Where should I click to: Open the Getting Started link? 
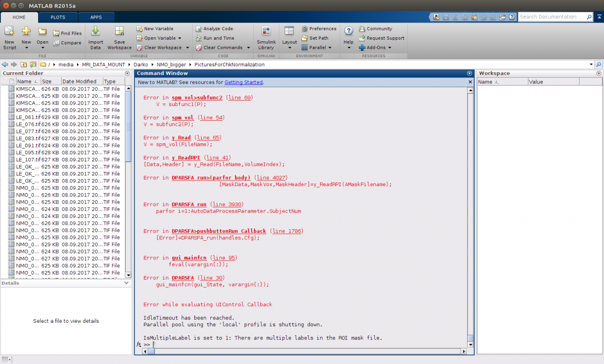coord(244,82)
